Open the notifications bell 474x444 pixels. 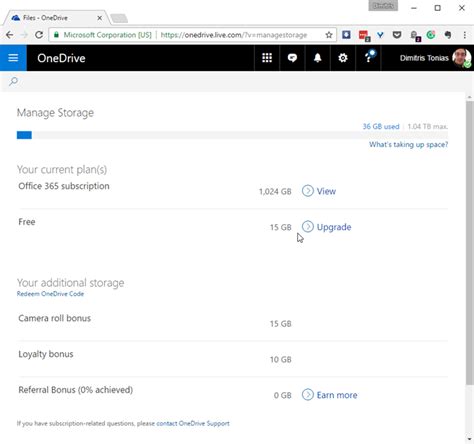tap(318, 58)
